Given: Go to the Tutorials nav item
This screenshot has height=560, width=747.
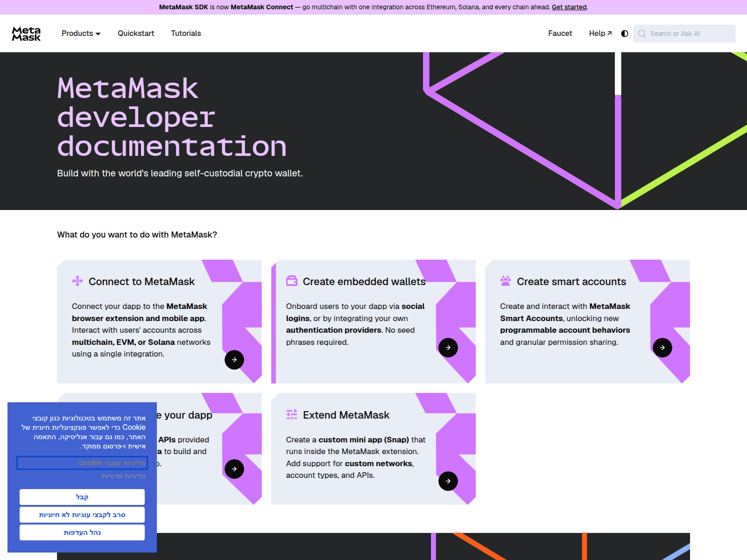Looking at the screenshot, I should [186, 34].
